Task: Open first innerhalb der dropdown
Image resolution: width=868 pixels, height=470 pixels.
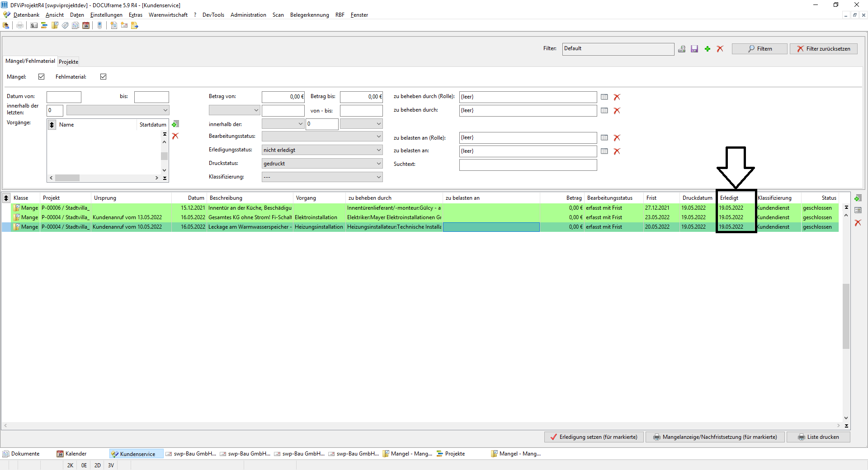Action: pos(283,124)
